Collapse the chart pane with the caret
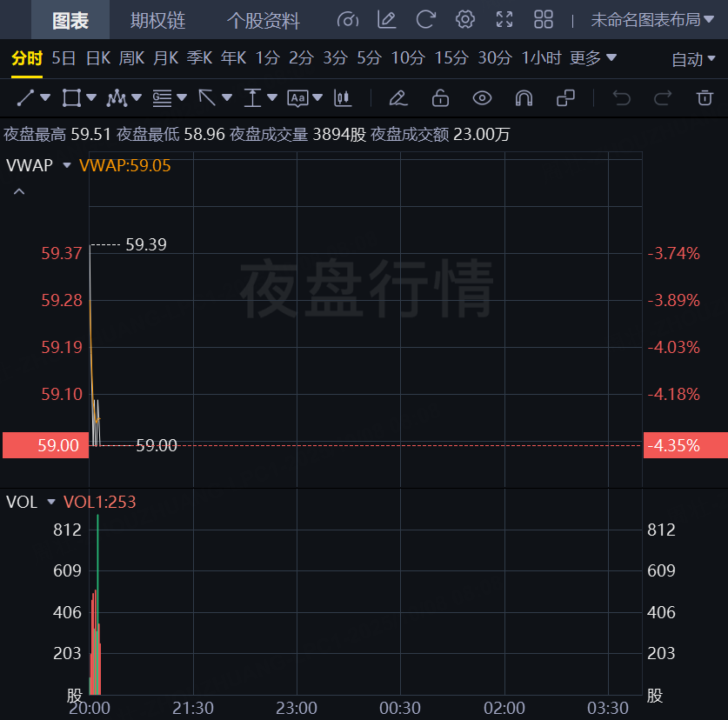728x720 pixels. [19, 191]
